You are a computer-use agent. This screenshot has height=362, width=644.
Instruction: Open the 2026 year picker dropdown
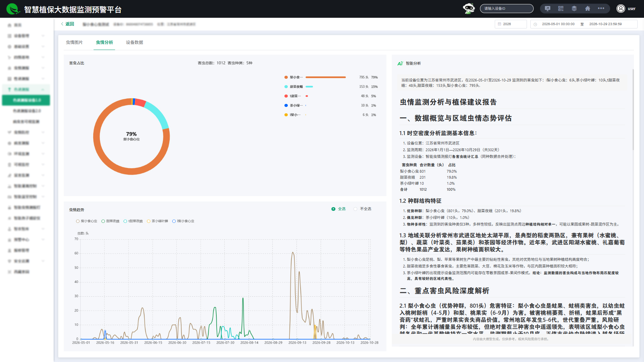[x=511, y=24]
